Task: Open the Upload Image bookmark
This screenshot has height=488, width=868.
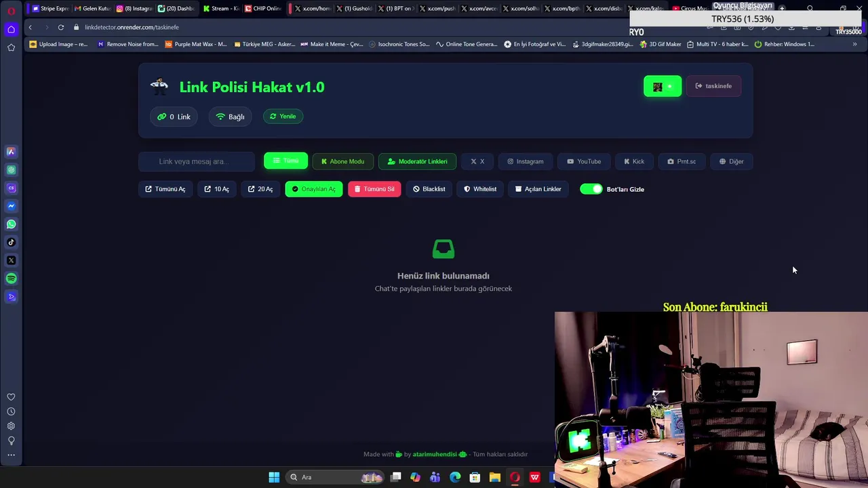Action: click(58, 44)
